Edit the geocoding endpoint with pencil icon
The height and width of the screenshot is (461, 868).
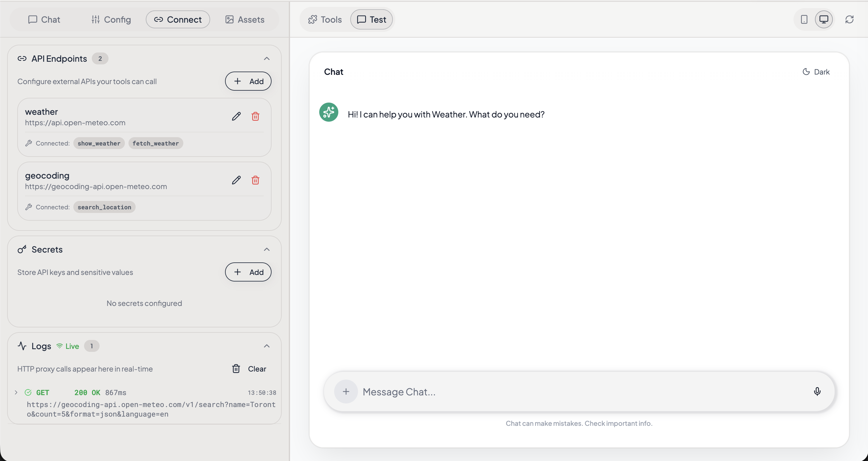click(x=236, y=180)
